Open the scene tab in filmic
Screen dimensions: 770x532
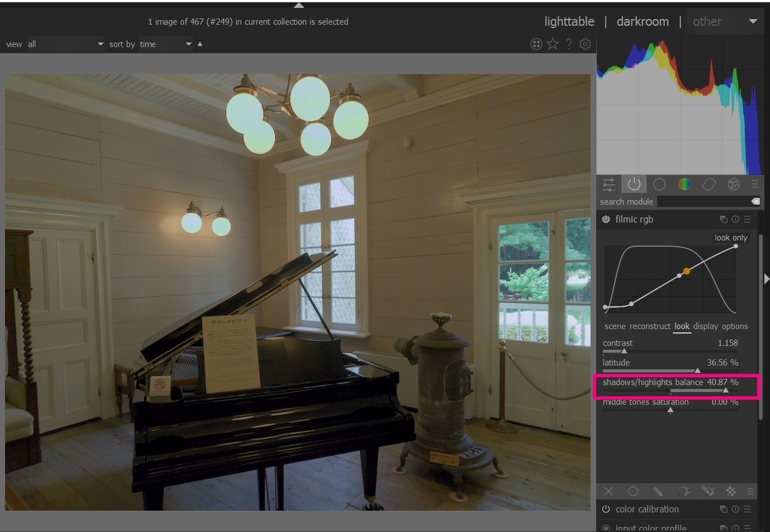point(615,326)
